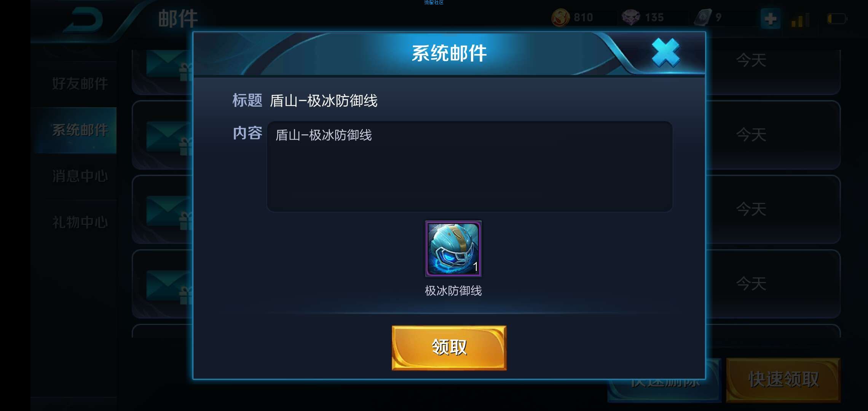Switch to 好友邮件 tab
The height and width of the screenshot is (411, 868).
tap(80, 84)
